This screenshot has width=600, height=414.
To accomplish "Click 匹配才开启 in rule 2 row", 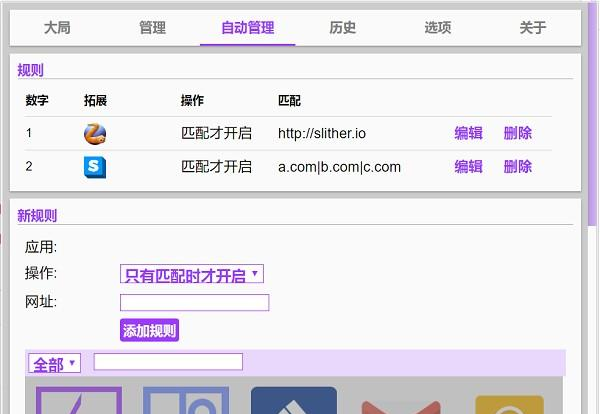I will (216, 166).
